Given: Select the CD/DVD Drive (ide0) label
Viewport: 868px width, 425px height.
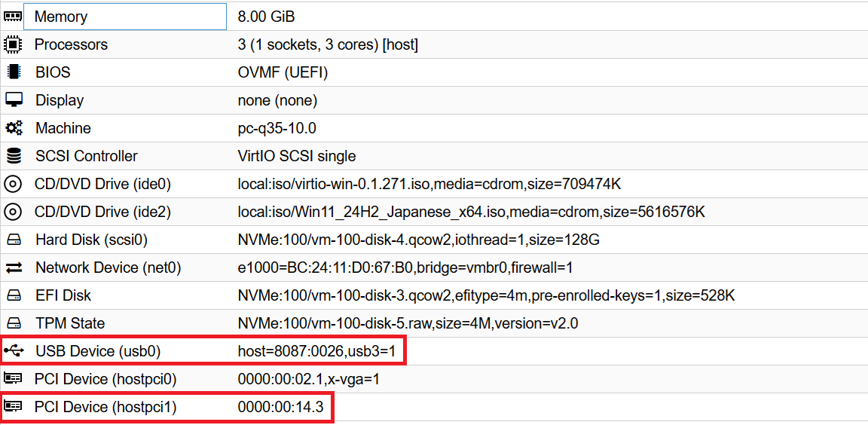Looking at the screenshot, I should (102, 184).
